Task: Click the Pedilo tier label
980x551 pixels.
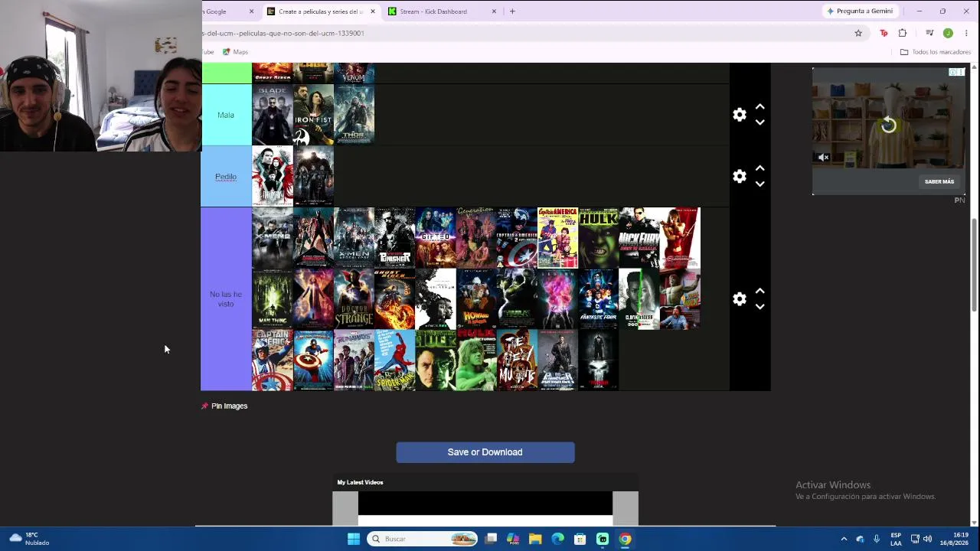Action: [x=226, y=177]
